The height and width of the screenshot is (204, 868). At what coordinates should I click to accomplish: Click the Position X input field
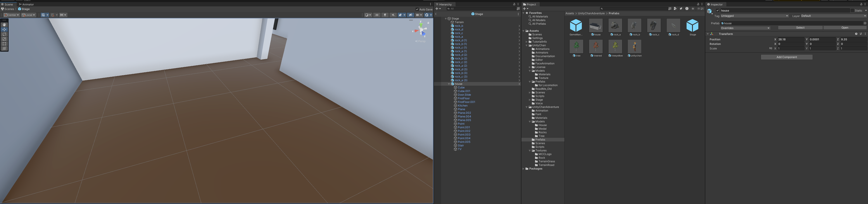[790, 39]
